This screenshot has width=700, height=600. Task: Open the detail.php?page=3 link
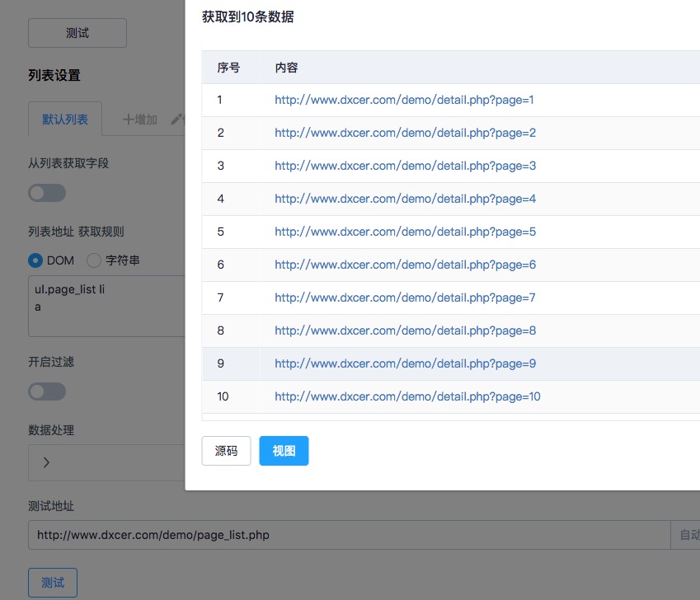pyautogui.click(x=406, y=166)
